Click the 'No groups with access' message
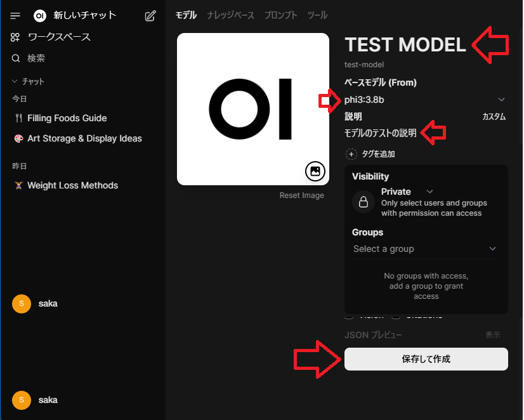524x420 pixels. point(426,286)
